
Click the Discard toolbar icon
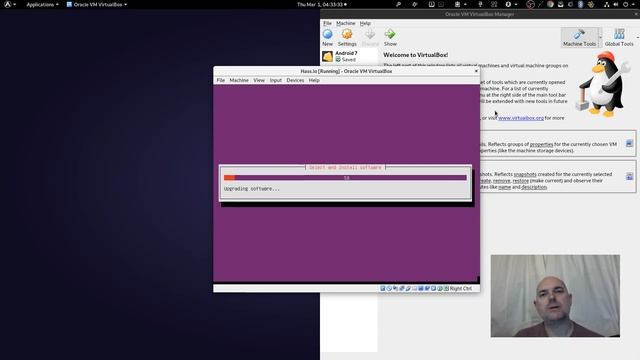click(370, 38)
